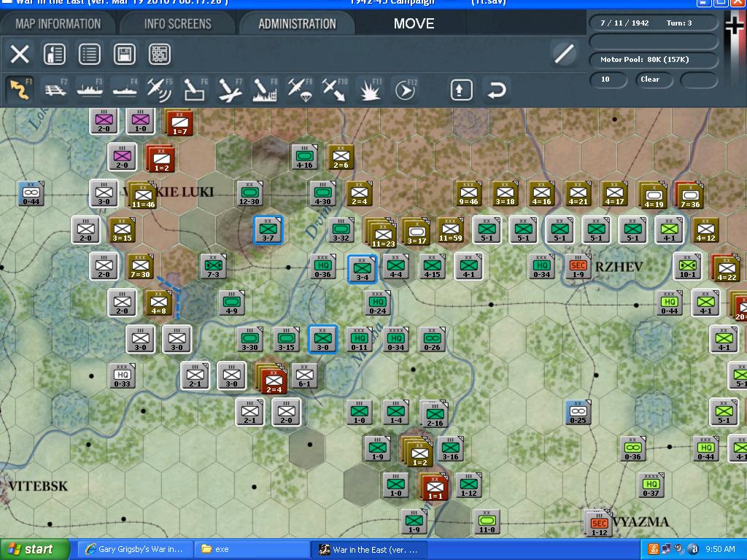Click the date 7 / 11 / 1942 display
747x560 pixels.
[x=624, y=23]
